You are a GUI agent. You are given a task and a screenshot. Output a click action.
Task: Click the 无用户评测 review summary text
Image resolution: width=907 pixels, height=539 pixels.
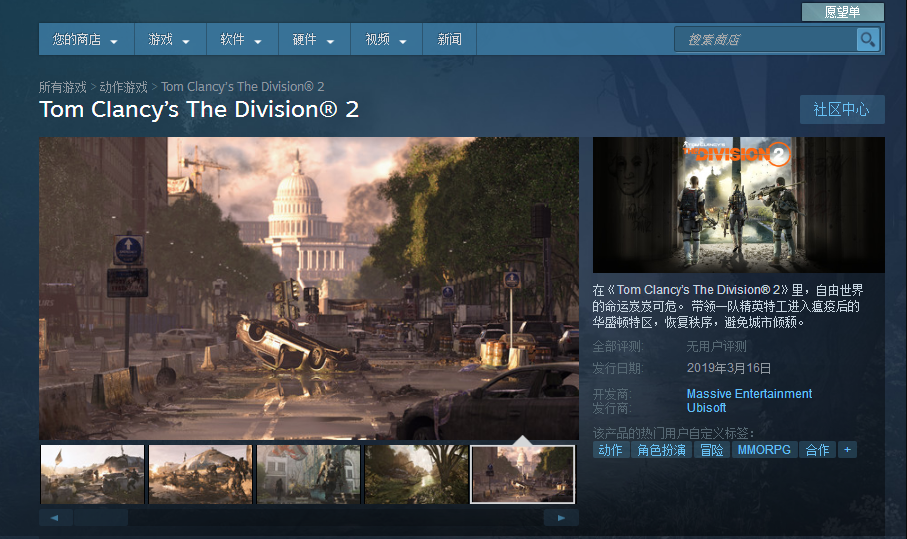point(716,346)
